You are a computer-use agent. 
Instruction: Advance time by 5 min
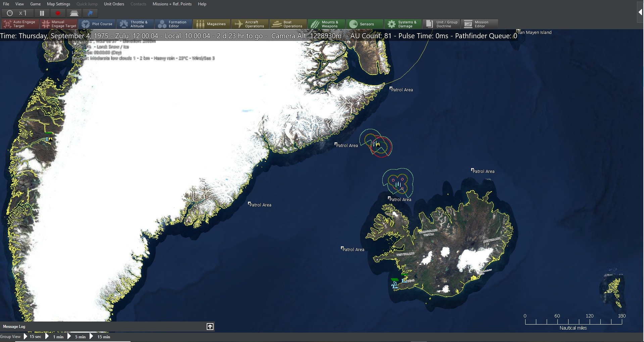click(x=80, y=337)
